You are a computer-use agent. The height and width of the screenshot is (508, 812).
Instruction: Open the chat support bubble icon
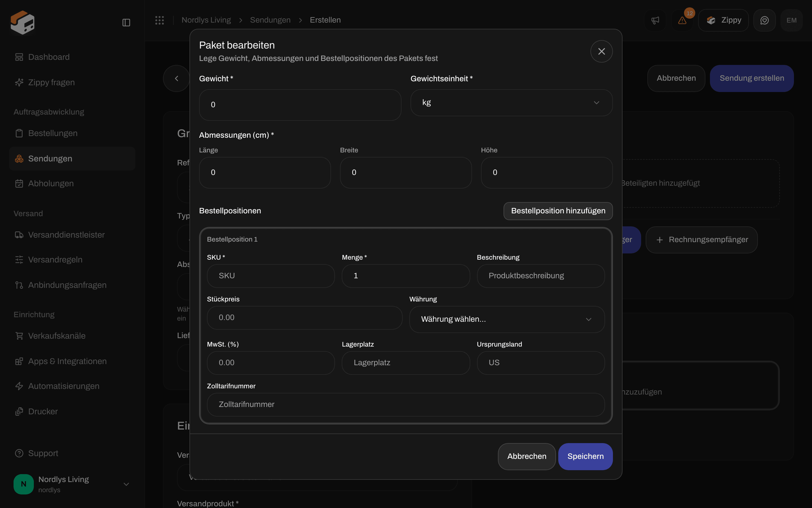point(764,20)
